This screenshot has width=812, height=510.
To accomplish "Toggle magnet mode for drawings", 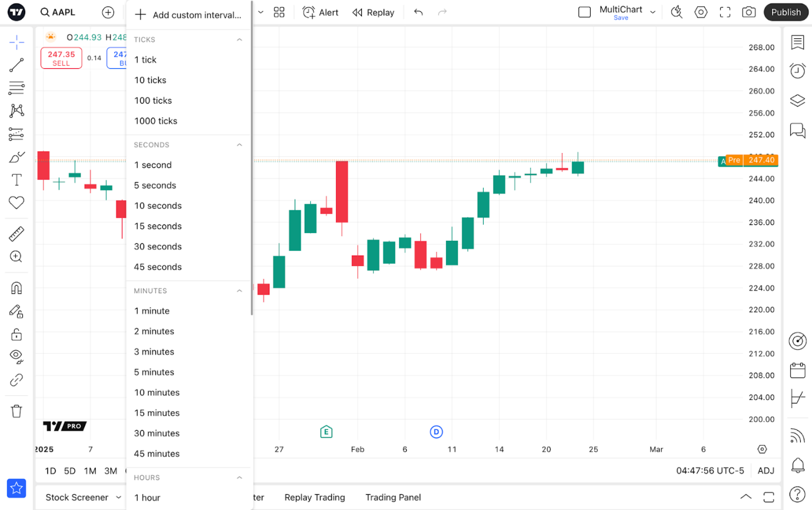I will (16, 288).
